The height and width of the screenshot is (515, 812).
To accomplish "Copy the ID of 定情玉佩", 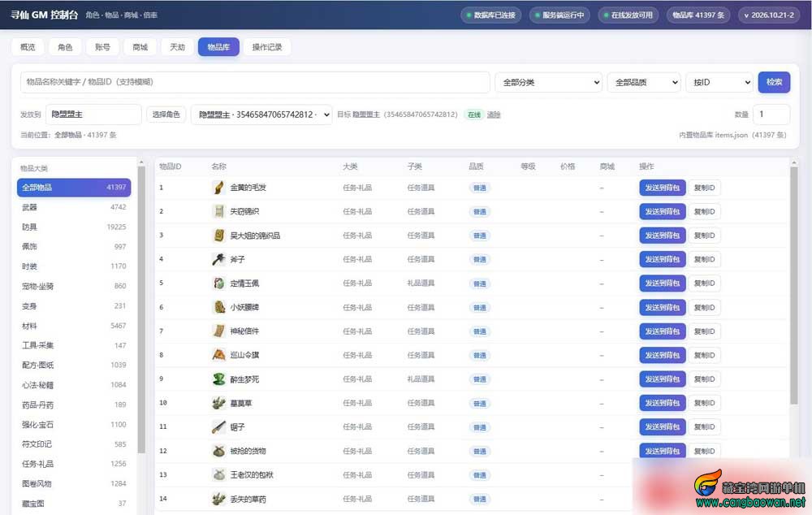I will [x=704, y=283].
